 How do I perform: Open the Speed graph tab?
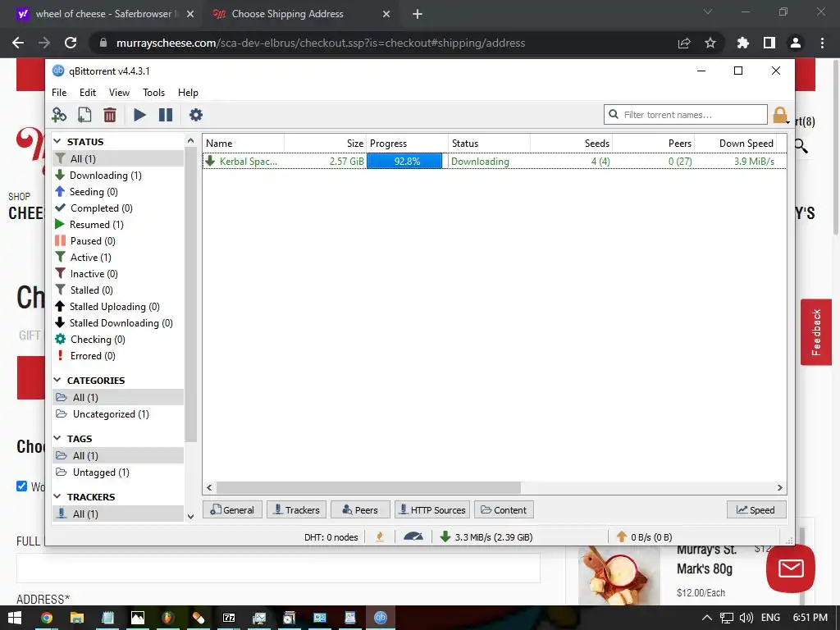pyautogui.click(x=756, y=509)
